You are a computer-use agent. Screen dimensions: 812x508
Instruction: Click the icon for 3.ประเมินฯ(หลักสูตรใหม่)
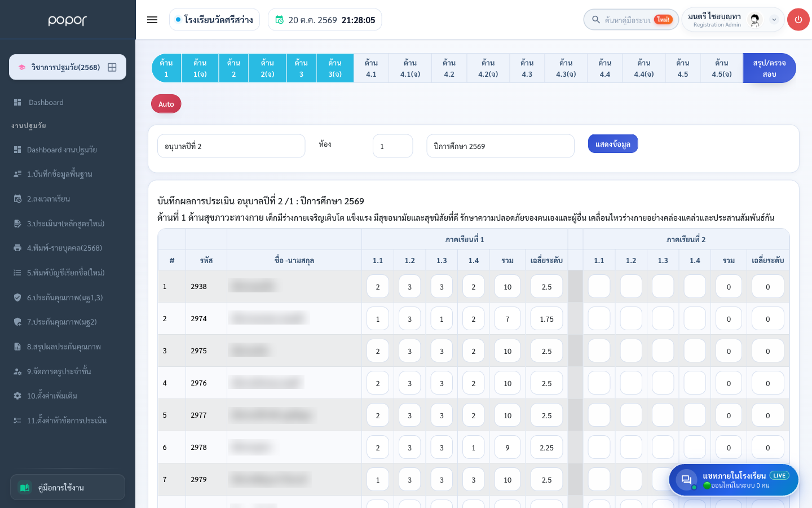click(17, 224)
